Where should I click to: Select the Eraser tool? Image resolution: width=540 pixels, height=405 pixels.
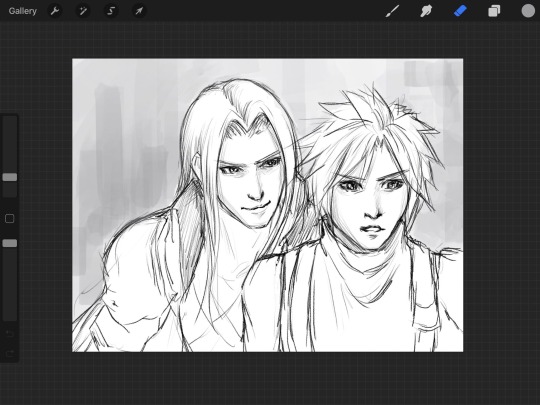tap(460, 11)
